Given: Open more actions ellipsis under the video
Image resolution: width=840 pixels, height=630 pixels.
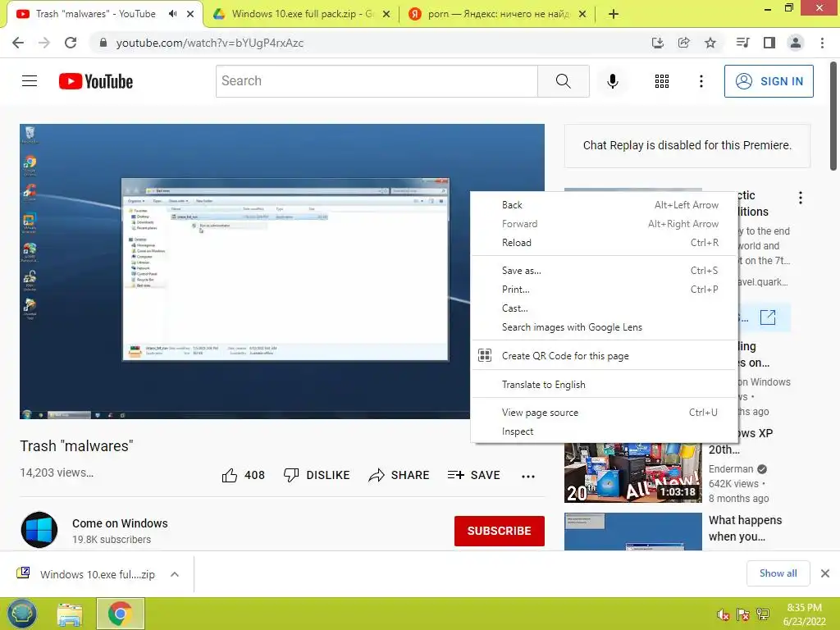Looking at the screenshot, I should [528, 476].
